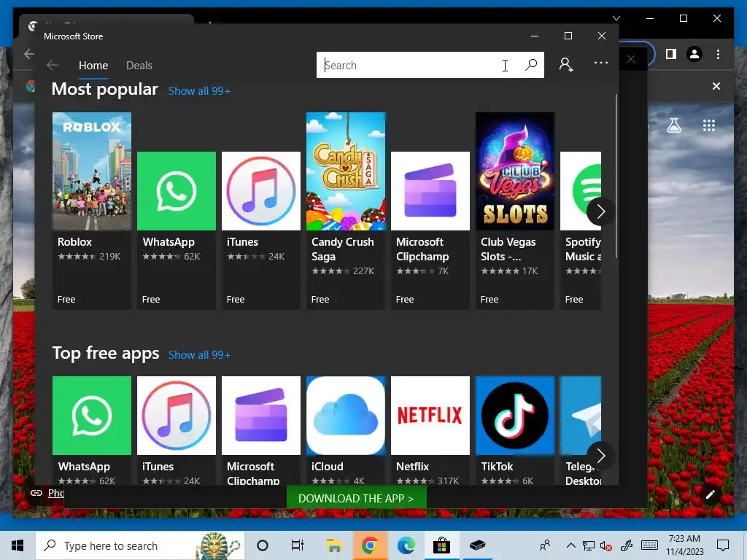
Task: Show all 99+ Top free apps
Action: [199, 355]
